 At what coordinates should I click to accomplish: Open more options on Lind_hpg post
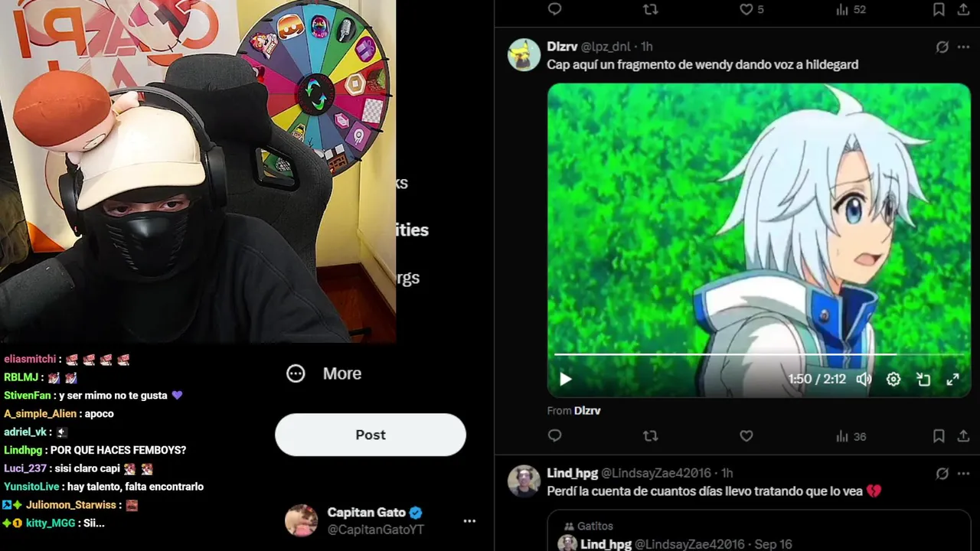[964, 473]
